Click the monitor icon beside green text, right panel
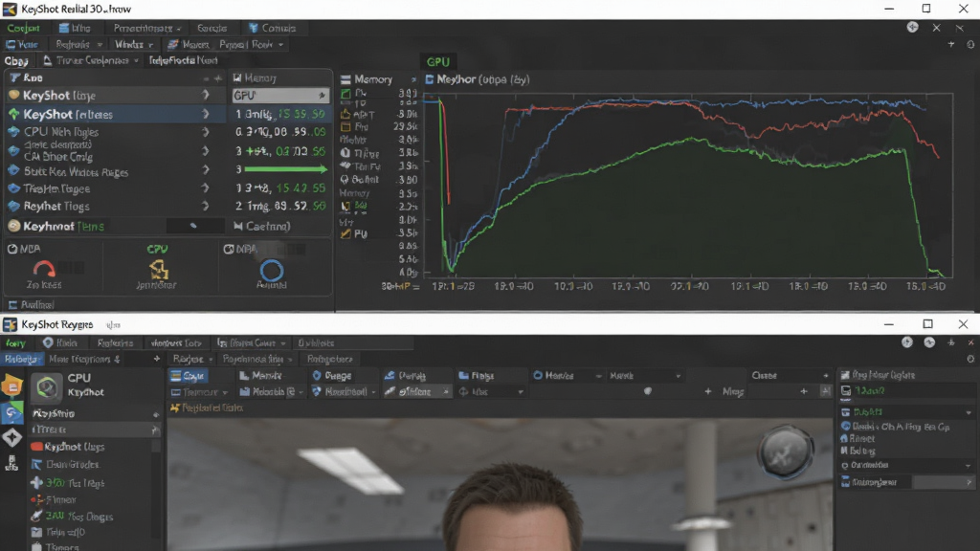Viewport: 980px width, 551px height. [846, 391]
